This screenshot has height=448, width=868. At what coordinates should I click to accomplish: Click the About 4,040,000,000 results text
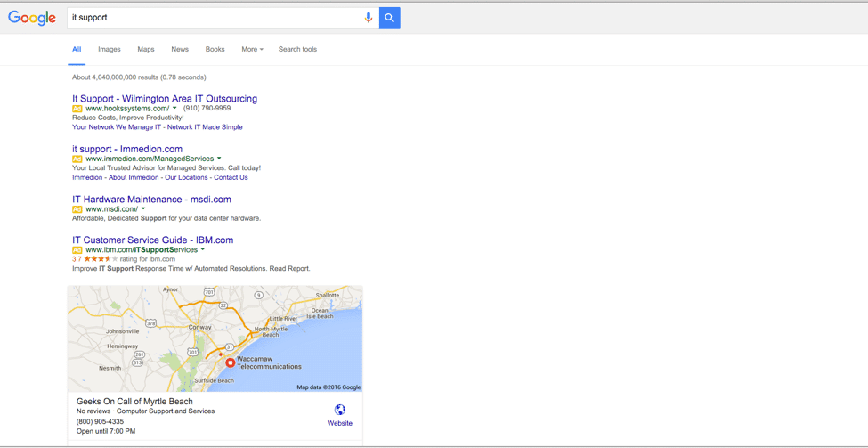pyautogui.click(x=139, y=77)
